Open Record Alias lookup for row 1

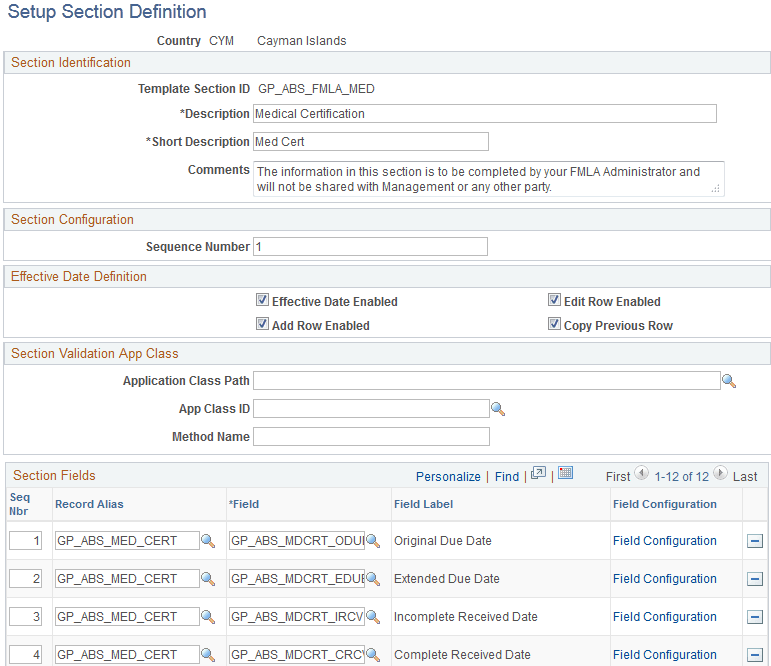tap(208, 541)
